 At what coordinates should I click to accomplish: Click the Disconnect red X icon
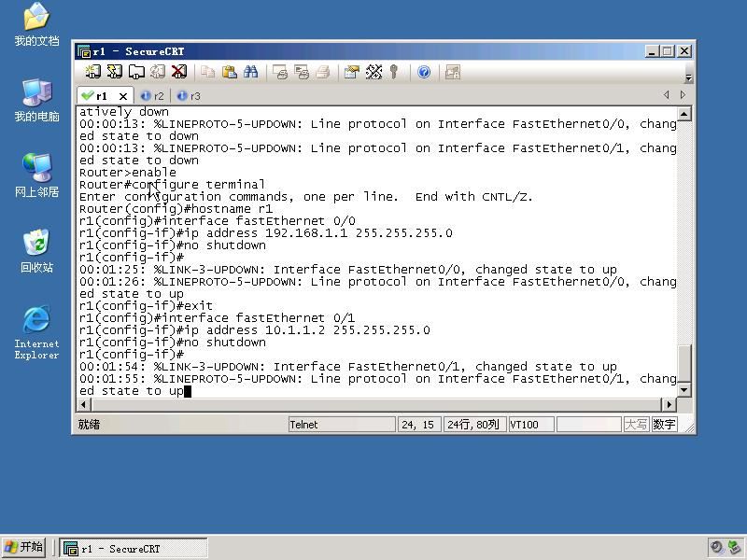point(179,72)
